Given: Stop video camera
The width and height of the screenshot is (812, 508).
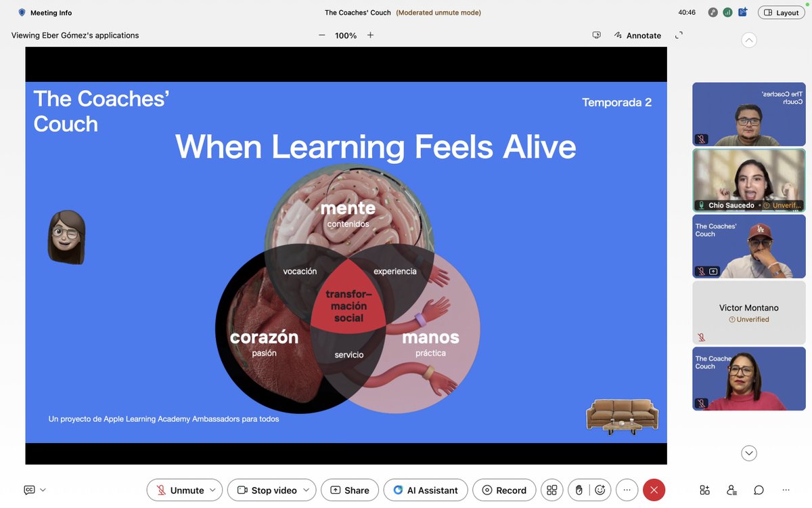Looking at the screenshot, I should pyautogui.click(x=267, y=490).
